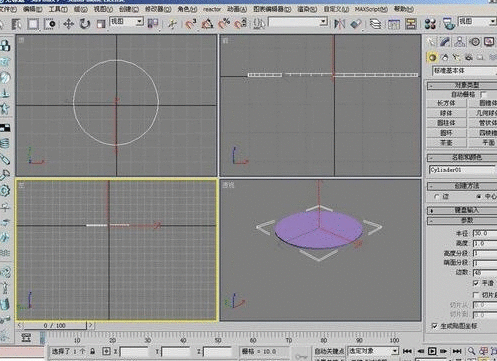This screenshot has width=497, height=361.
Task: Click the rectangular selection region icon
Action: (33, 24)
